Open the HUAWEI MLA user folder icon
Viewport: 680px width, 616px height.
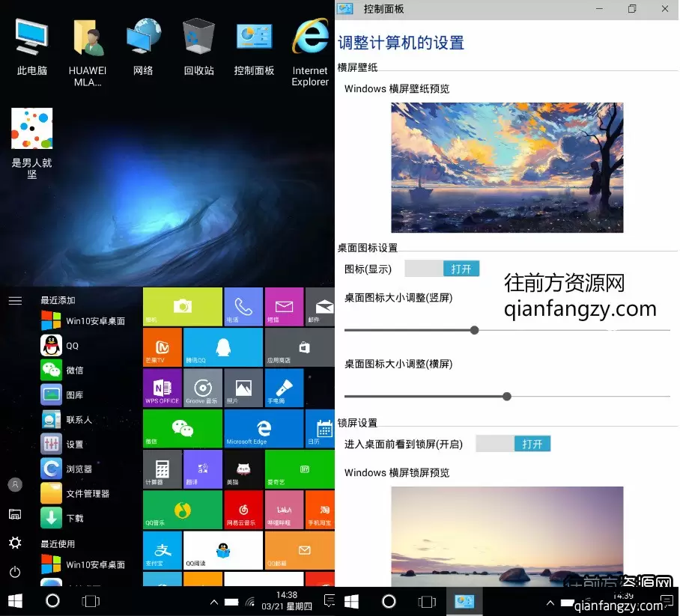pyautogui.click(x=88, y=52)
